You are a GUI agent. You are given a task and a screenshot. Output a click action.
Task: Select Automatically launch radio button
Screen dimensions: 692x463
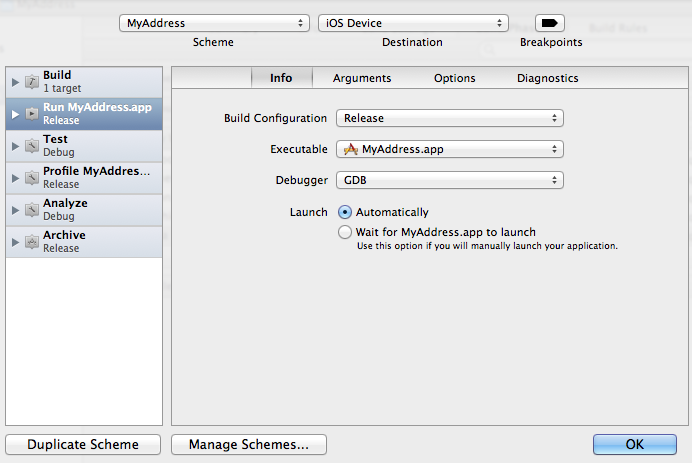[x=345, y=212]
